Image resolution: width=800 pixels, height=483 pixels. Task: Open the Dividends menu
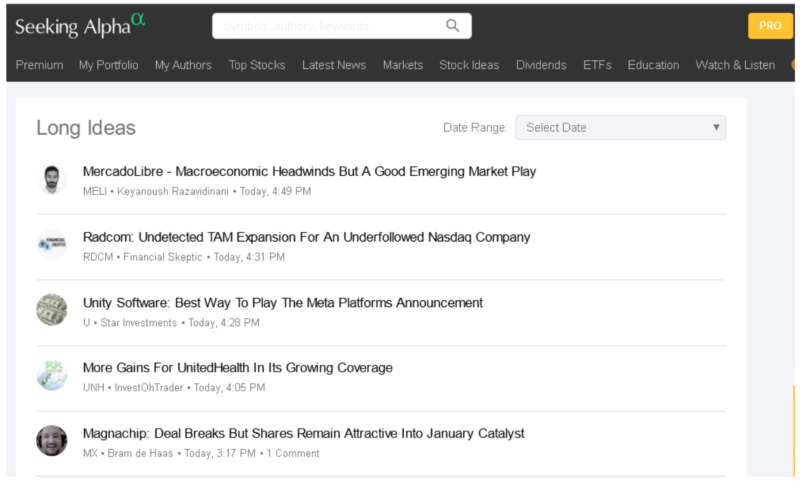point(541,65)
